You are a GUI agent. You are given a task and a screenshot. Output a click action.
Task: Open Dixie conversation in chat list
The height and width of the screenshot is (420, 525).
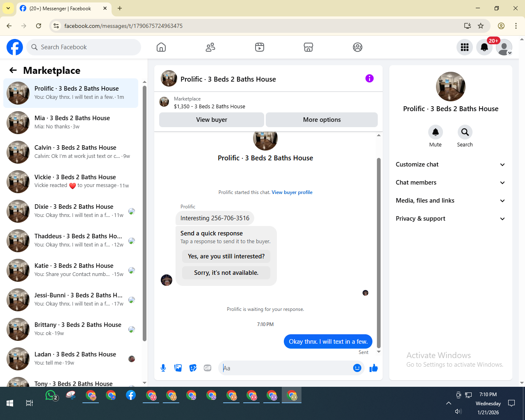(x=71, y=211)
